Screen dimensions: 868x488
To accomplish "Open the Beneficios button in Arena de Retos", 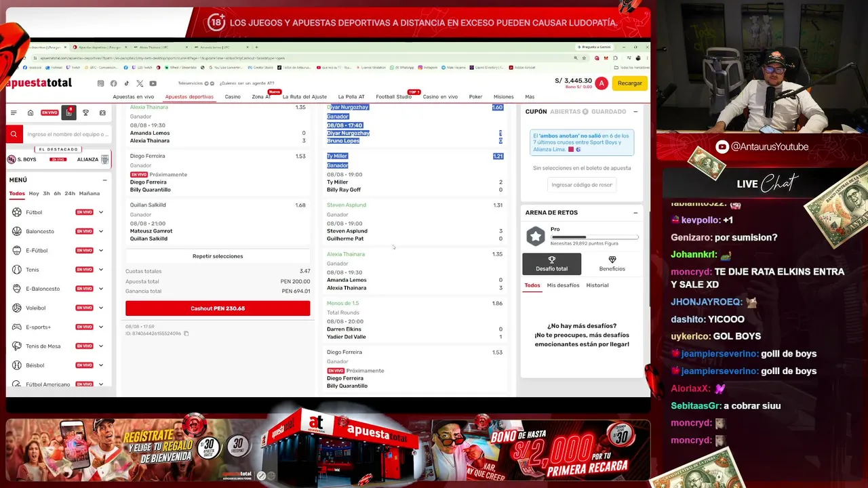I will point(612,264).
